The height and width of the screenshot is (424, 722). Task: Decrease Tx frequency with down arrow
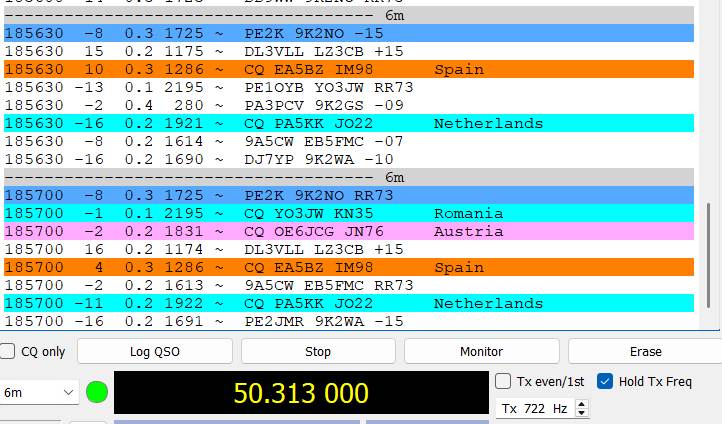[582, 413]
